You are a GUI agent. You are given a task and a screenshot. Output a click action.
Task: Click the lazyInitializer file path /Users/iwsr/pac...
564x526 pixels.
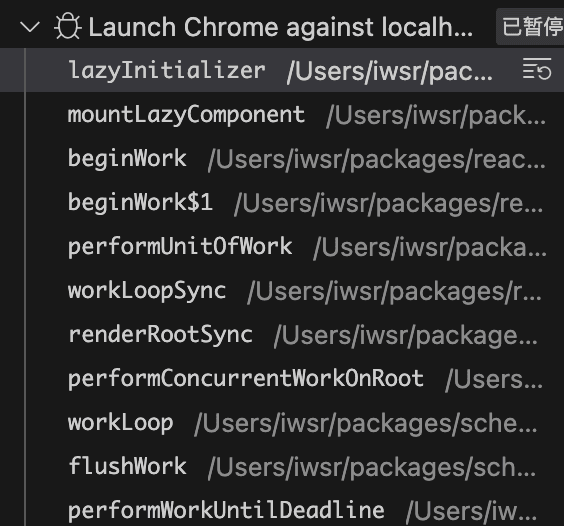click(390, 72)
